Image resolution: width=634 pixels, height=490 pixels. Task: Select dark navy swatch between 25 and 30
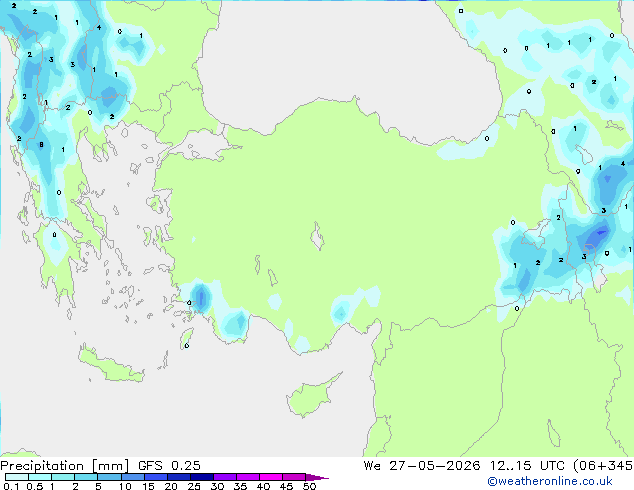[x=202, y=477]
